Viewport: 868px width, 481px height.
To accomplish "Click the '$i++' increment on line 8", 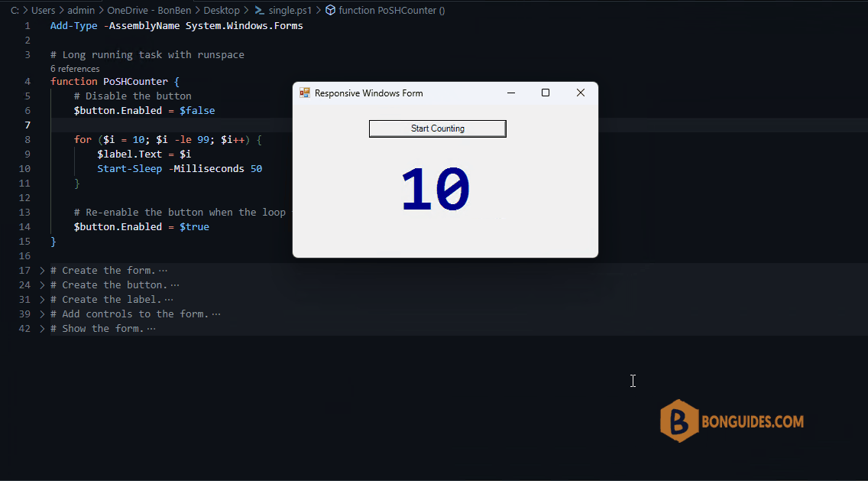I will click(232, 139).
